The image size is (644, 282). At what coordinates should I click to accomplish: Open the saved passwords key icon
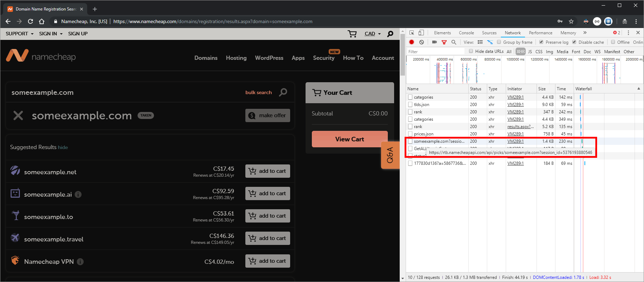point(560,21)
